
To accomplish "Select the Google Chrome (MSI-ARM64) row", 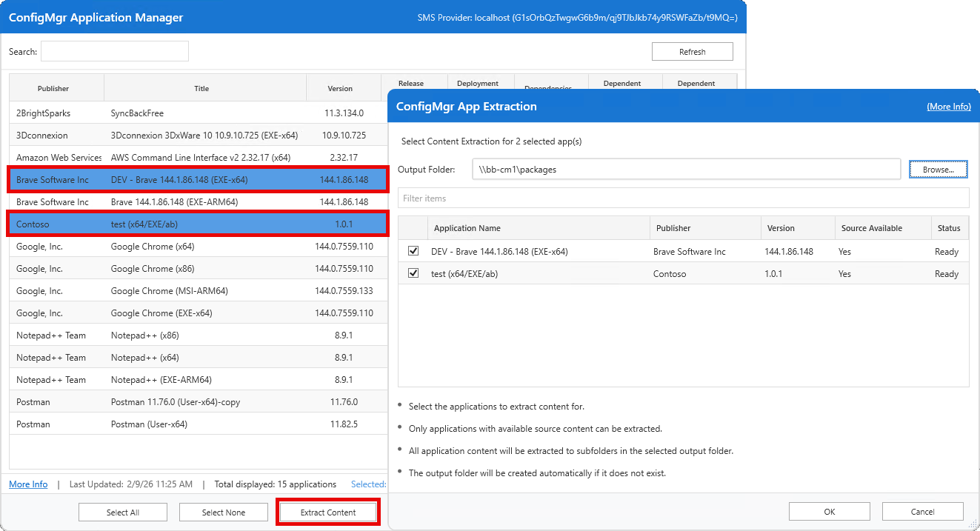I will (170, 291).
